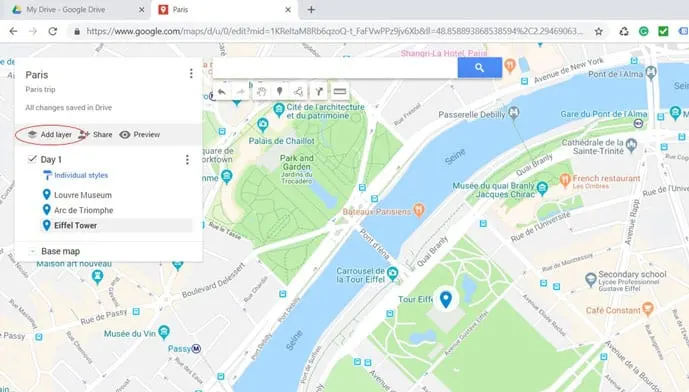This screenshot has height=392, width=689.
Task: Click the Bateaux Parisiens restaurant marker
Action: (419, 211)
